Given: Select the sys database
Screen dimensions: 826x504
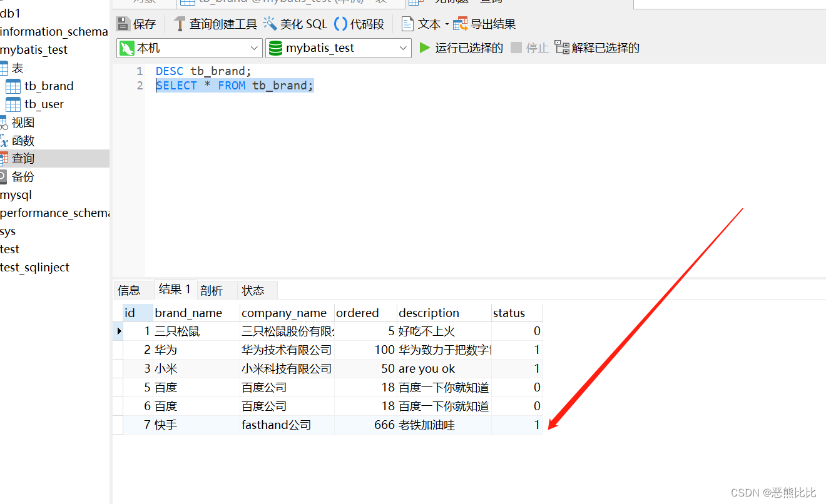Looking at the screenshot, I should 8,231.
